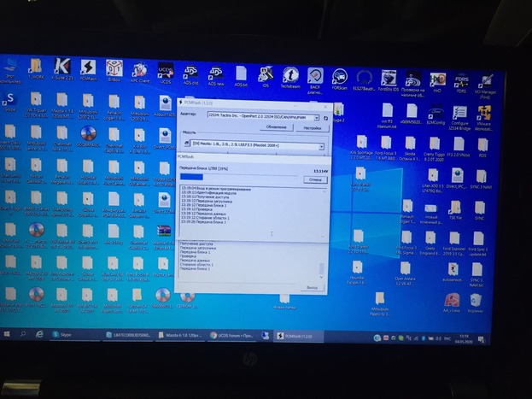Click the Обновление button
The width and height of the screenshot is (532, 399).
pyautogui.click(x=276, y=126)
